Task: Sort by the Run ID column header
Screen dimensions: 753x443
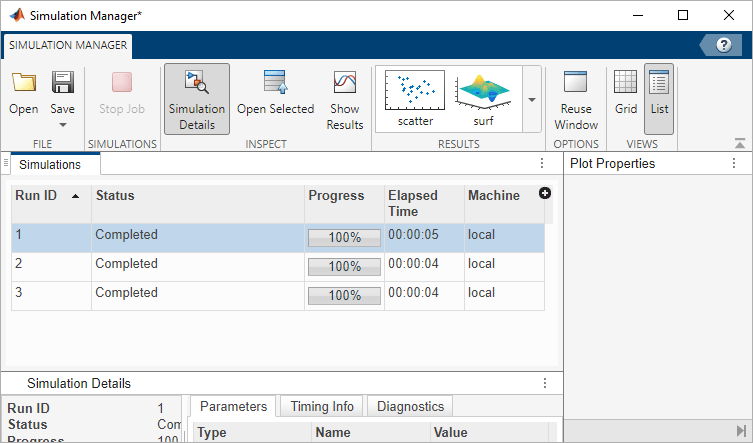Action: point(51,204)
